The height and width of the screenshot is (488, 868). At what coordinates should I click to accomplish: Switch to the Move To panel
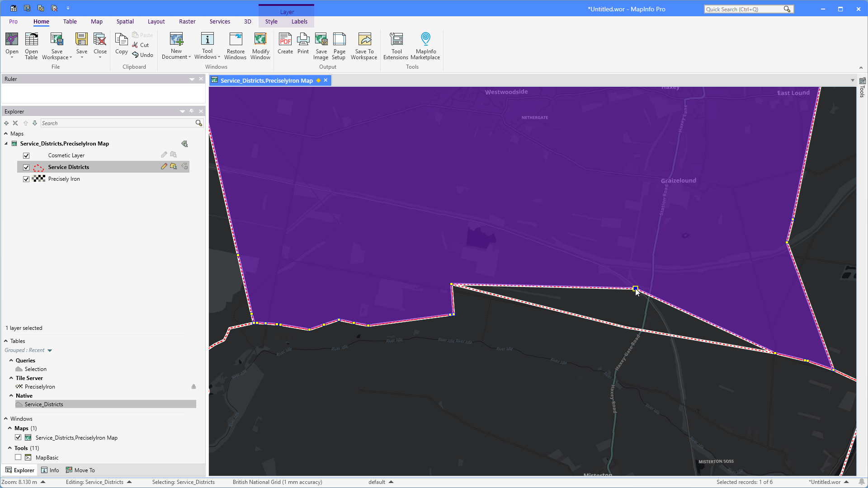point(80,470)
